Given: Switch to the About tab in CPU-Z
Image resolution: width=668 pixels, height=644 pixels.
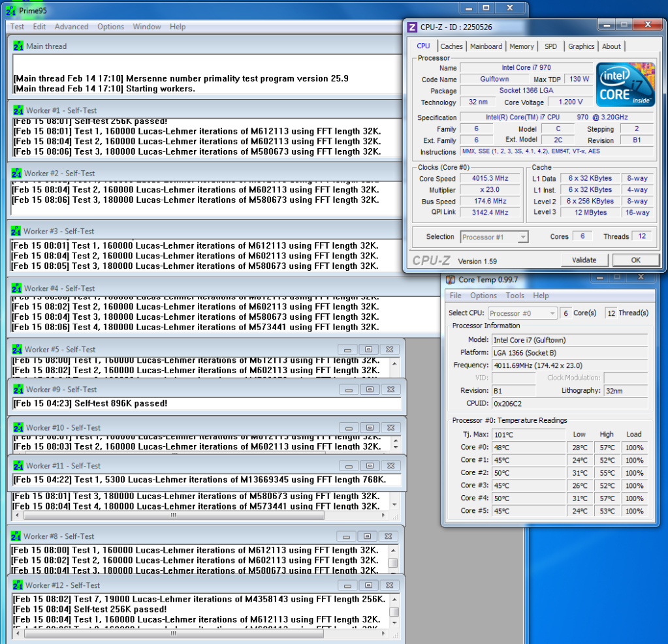Looking at the screenshot, I should (611, 46).
